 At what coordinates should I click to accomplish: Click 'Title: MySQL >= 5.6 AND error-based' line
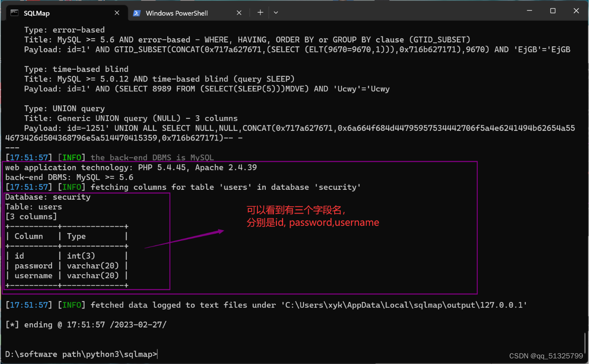tap(247, 40)
